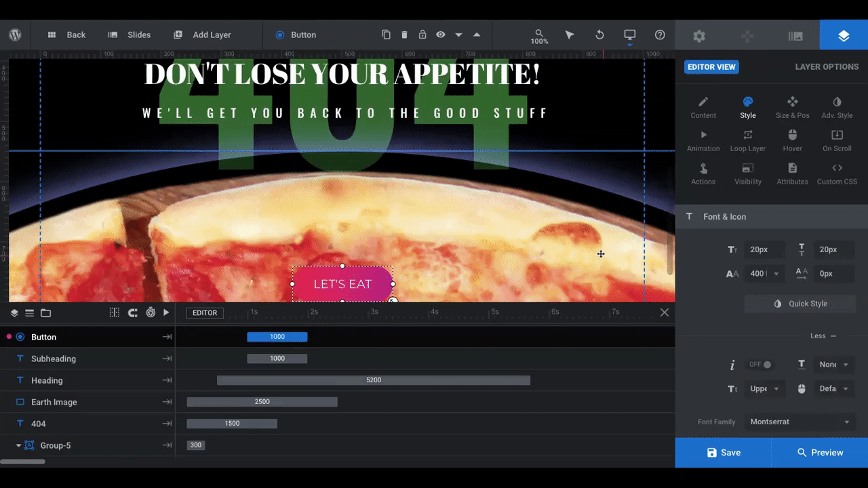Viewport: 868px width, 488px height.
Task: Select the EDITOR timeline mode
Action: [205, 313]
